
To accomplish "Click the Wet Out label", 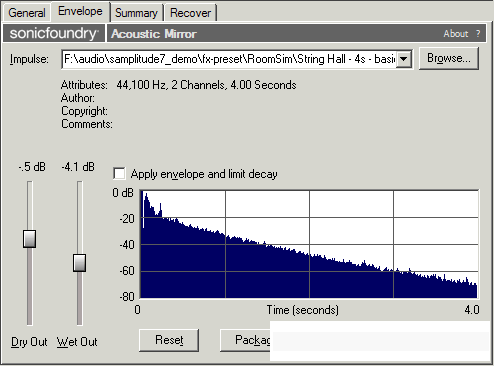I will 77,342.
